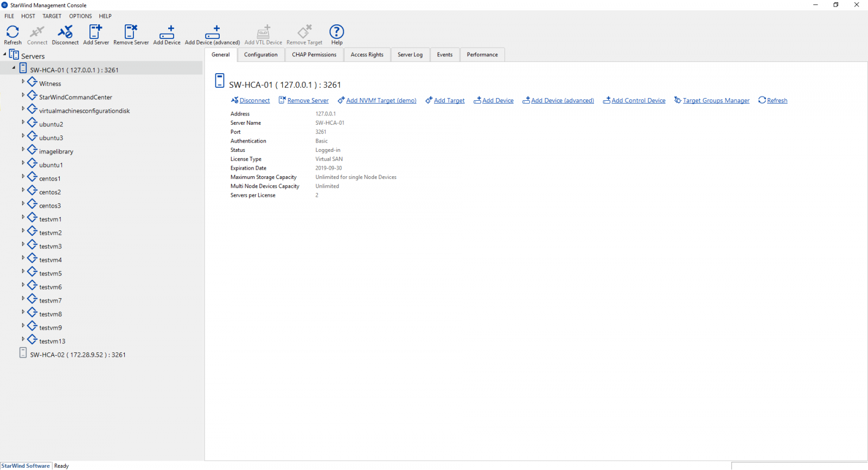Expand the Witness target node
This screenshot has height=470, width=868.
pos(23,81)
